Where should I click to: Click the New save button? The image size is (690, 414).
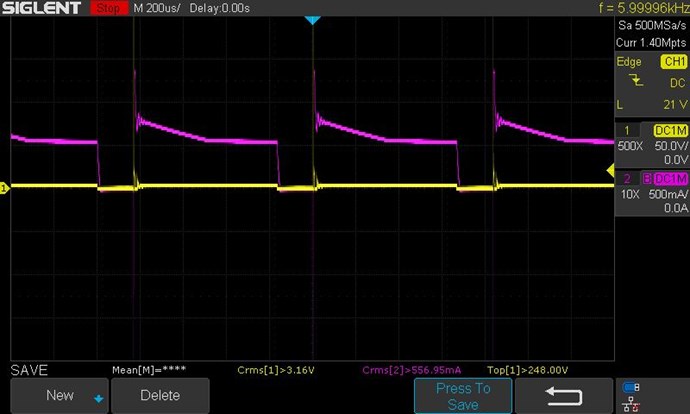tap(59, 396)
